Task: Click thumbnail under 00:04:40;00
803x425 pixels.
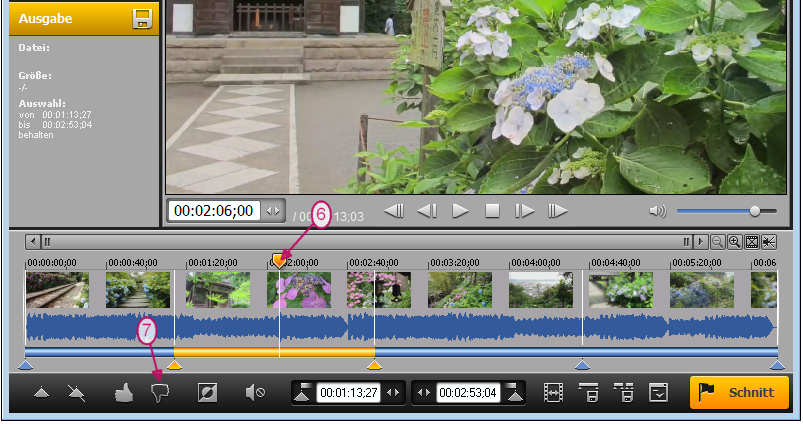Action: point(621,290)
